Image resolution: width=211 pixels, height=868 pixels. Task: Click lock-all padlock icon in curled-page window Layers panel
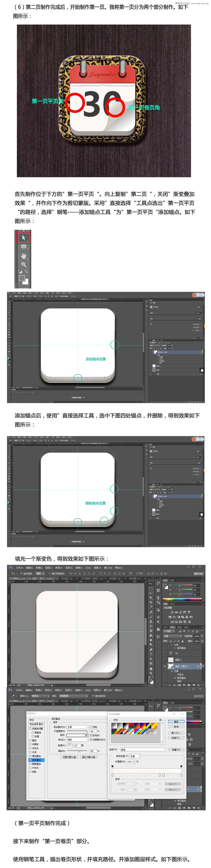[x=182, y=641]
